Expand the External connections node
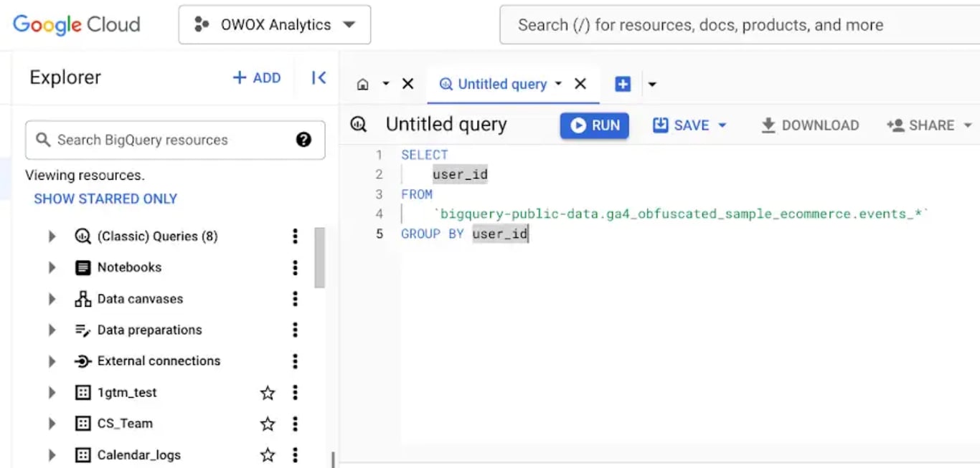Image resolution: width=980 pixels, height=468 pixels. [52, 361]
